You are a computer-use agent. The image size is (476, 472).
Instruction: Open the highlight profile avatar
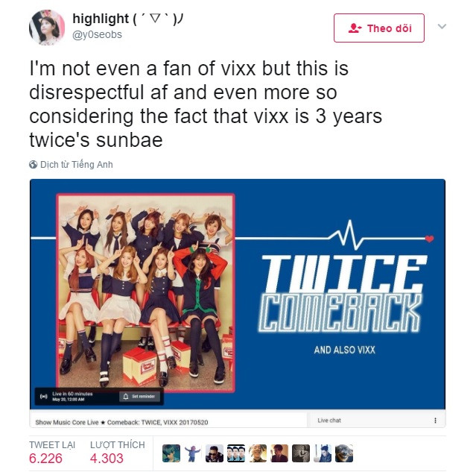coord(47,28)
